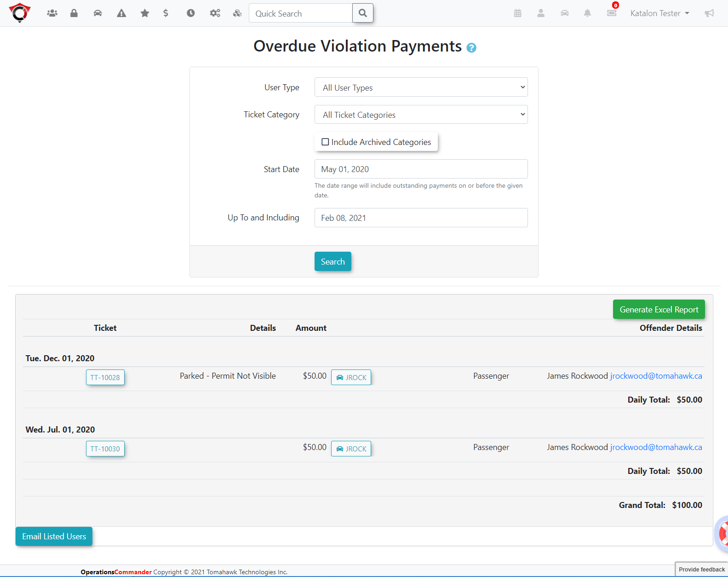Click Email Listed Users button
The image size is (728, 577).
point(54,537)
